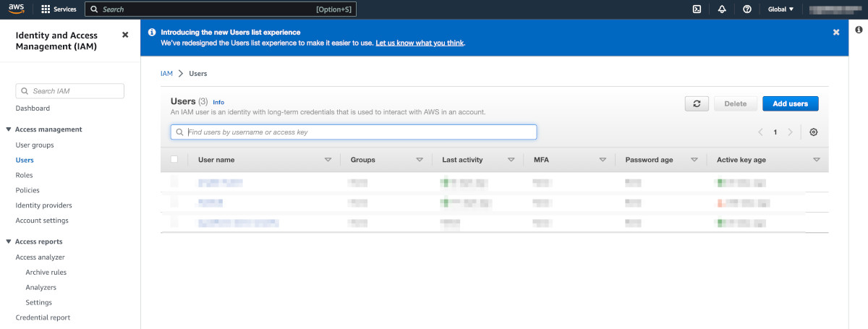Viewport: 868px width, 329px height.
Task: Open Analyzers under Access analyzer
Action: [x=41, y=288]
